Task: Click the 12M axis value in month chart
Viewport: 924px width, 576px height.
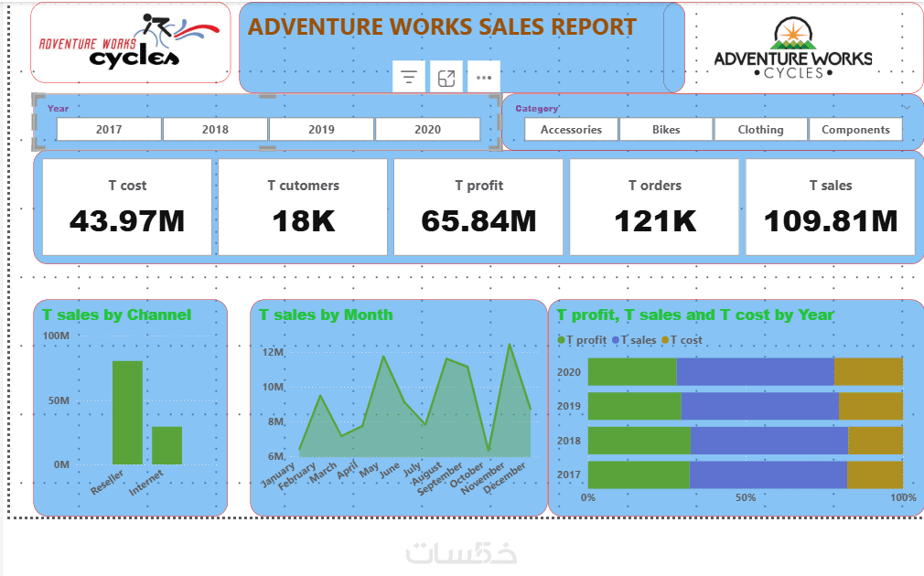Action: pos(273,352)
